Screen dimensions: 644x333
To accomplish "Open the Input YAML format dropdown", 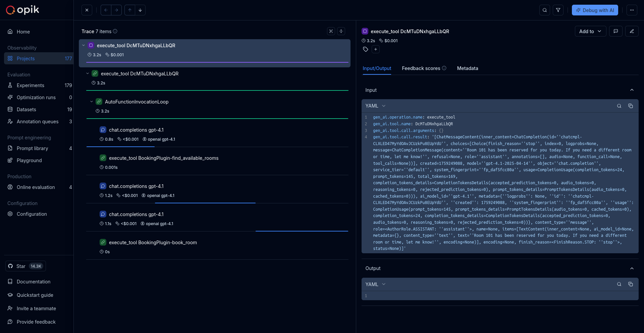I will tap(375, 106).
